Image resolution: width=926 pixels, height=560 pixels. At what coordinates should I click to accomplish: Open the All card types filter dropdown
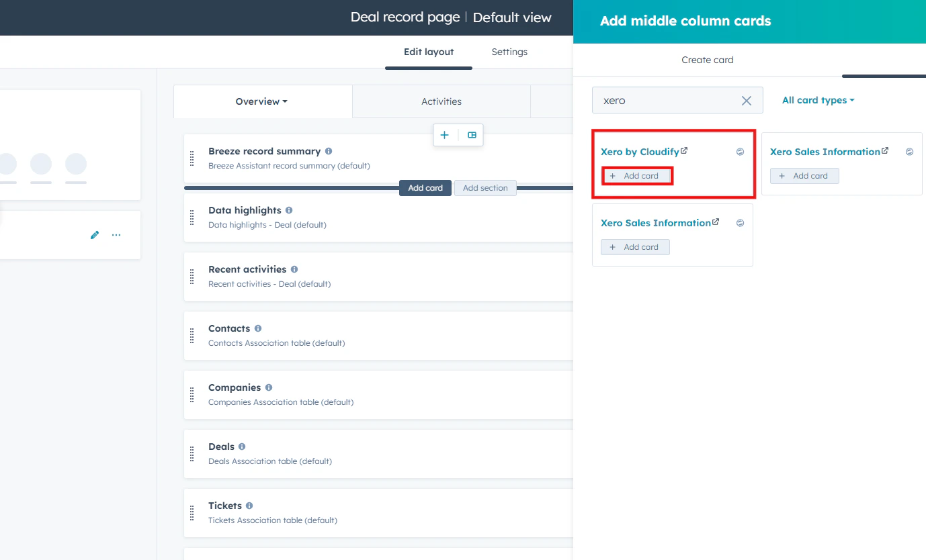point(818,100)
